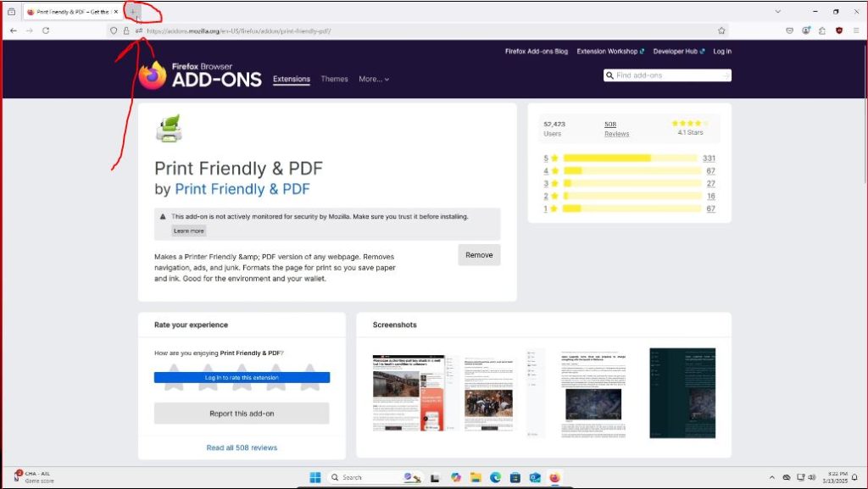Go back with the back arrow

tap(14, 31)
